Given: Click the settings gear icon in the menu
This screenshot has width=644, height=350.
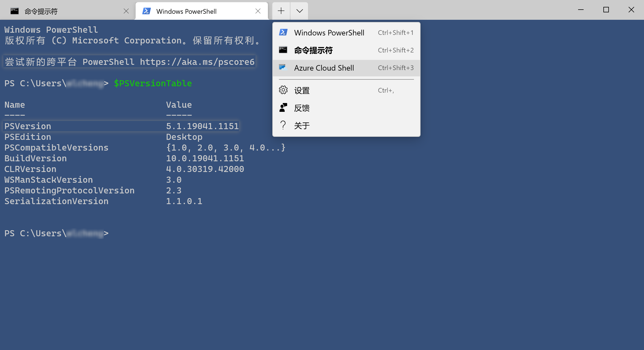Looking at the screenshot, I should [283, 90].
